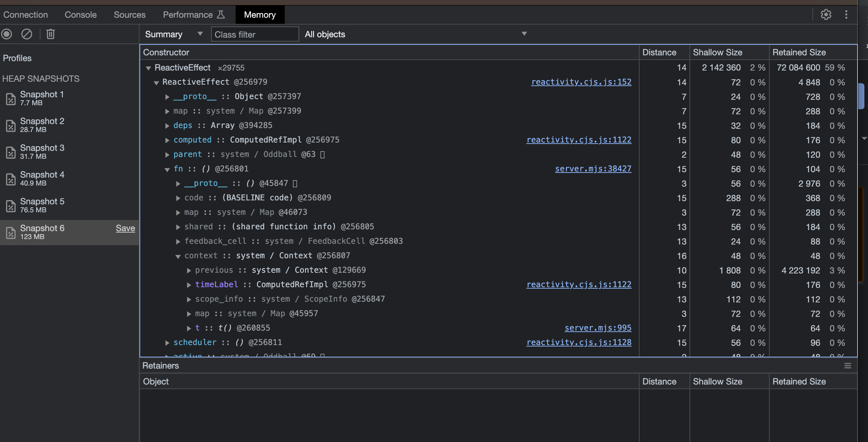Save Snapshot 6 via Save link
This screenshot has height=442, width=868.
click(x=125, y=228)
